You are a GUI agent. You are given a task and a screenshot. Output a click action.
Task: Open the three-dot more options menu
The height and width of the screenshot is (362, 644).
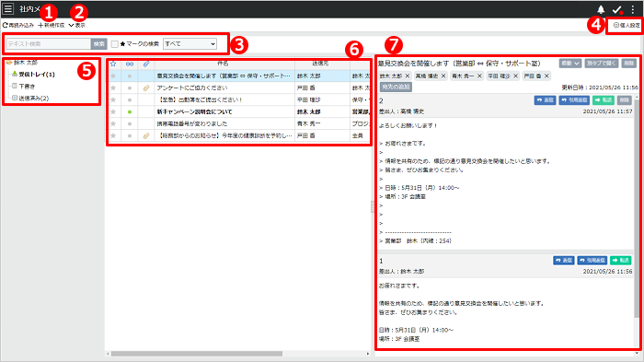[x=633, y=9]
